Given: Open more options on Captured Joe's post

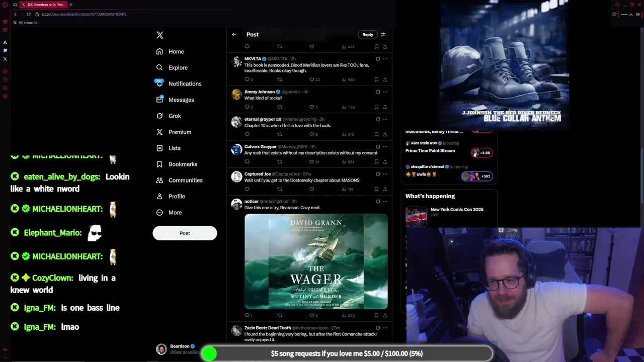Looking at the screenshot, I should coord(385,174).
